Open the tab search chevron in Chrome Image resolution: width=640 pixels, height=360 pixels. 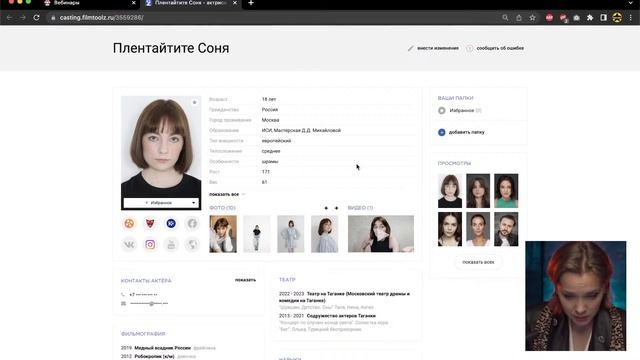point(631,3)
